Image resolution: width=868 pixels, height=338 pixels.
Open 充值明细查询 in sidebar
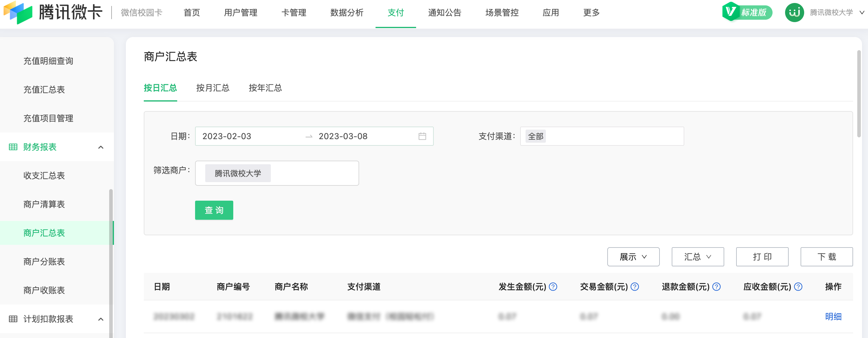click(48, 61)
